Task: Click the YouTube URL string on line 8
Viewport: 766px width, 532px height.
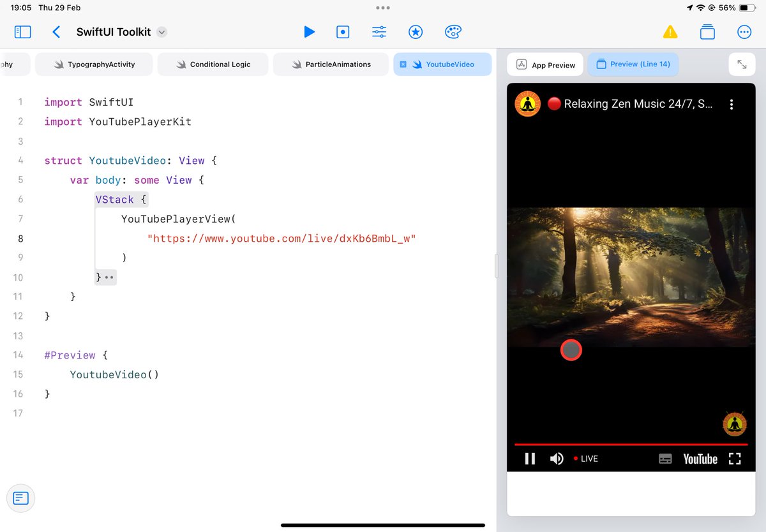Action: [x=282, y=239]
